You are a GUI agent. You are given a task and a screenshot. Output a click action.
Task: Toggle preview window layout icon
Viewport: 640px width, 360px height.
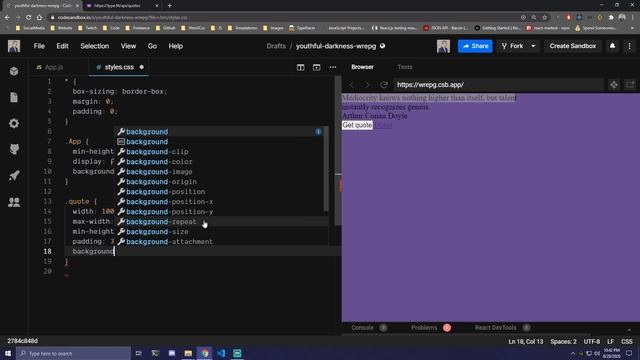316,67
